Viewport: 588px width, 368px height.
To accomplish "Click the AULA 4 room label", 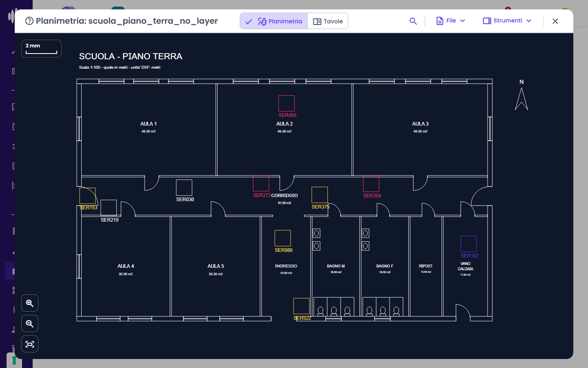I will (126, 266).
